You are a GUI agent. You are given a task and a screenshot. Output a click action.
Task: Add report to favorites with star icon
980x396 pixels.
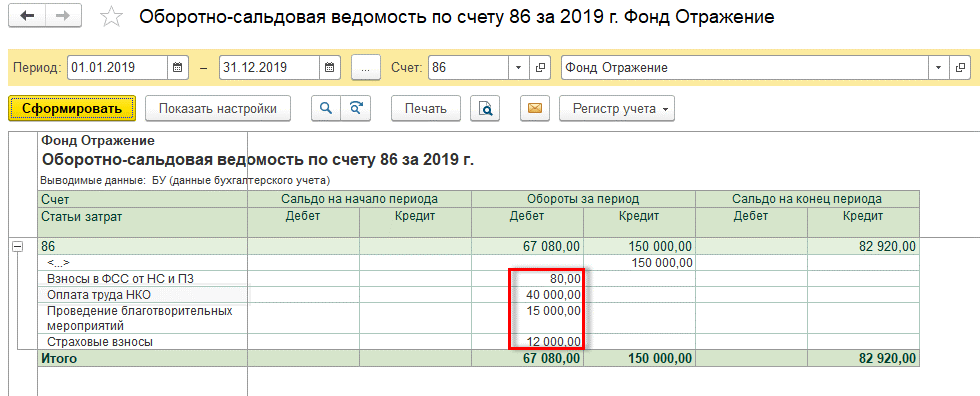pos(111,17)
